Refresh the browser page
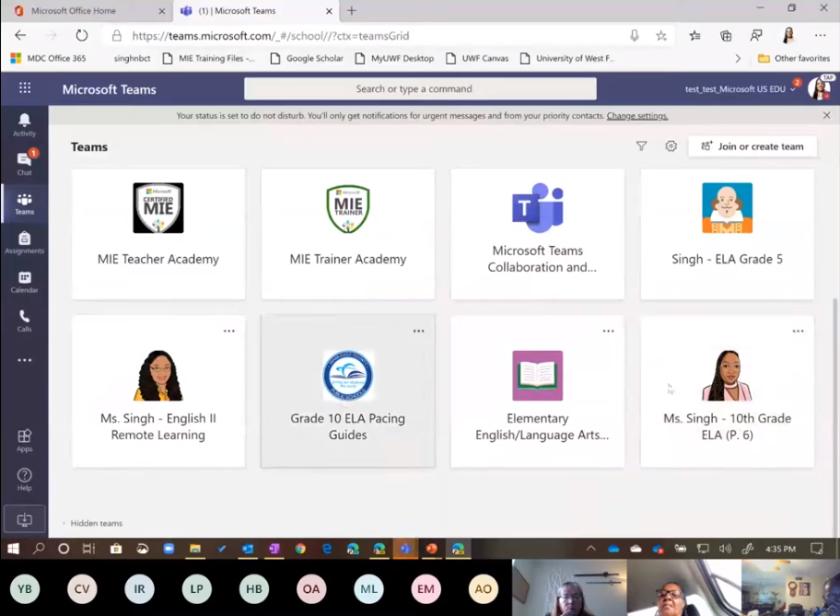This screenshot has width=840, height=616. [x=81, y=35]
